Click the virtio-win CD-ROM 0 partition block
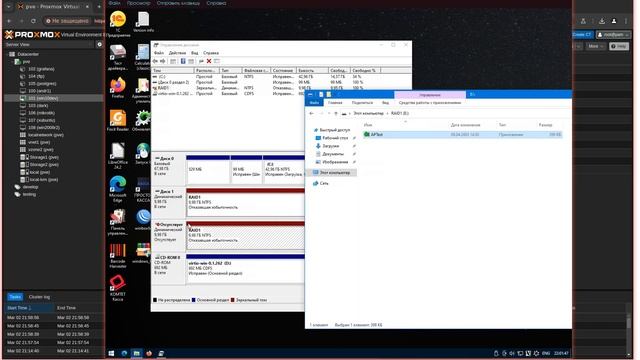The width and height of the screenshot is (640, 360). point(245,269)
